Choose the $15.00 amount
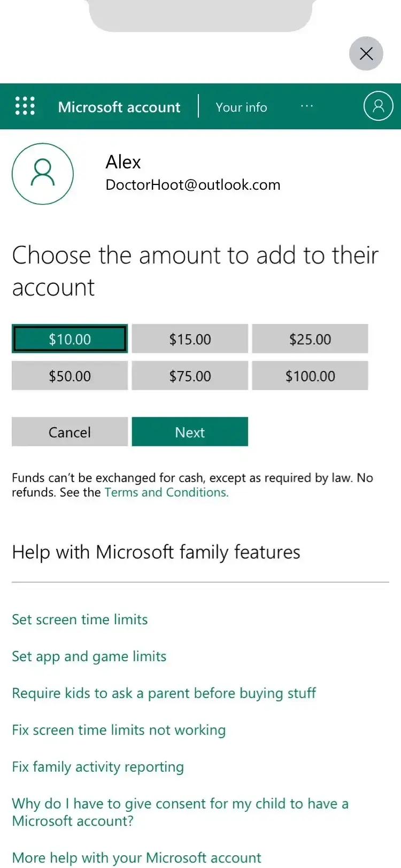Viewport: 401px width, 868px height. (190, 339)
